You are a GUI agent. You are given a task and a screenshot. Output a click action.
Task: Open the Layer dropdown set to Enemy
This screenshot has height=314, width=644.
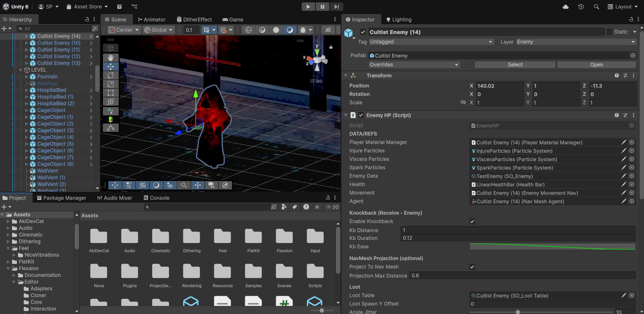[576, 42]
